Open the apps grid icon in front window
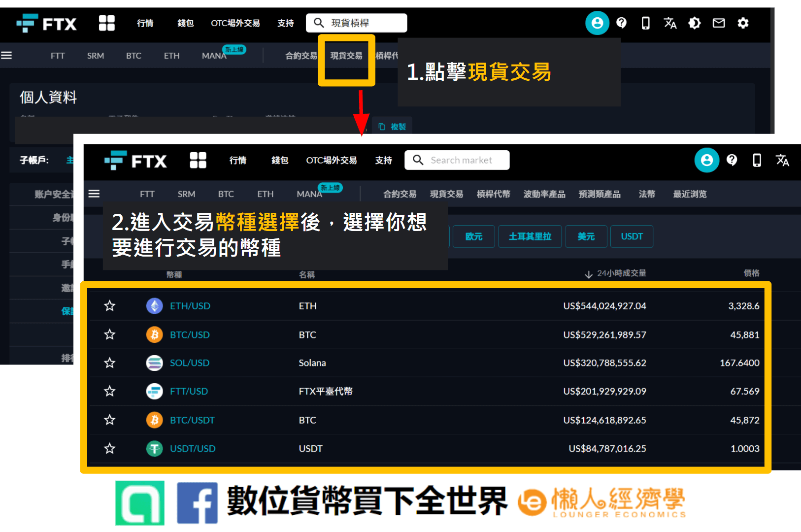This screenshot has height=532, width=801. (198, 160)
